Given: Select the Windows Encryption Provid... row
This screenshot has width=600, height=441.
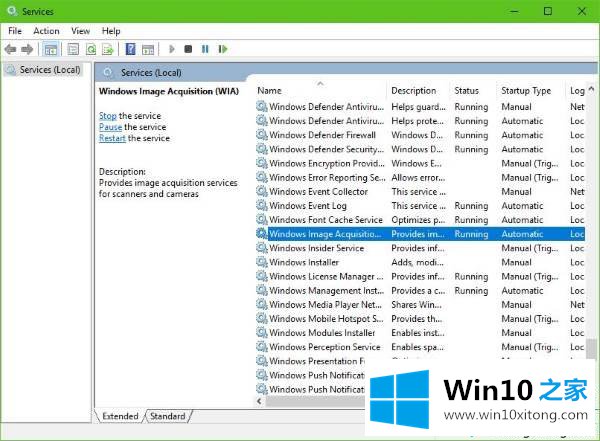Looking at the screenshot, I should (421, 163).
